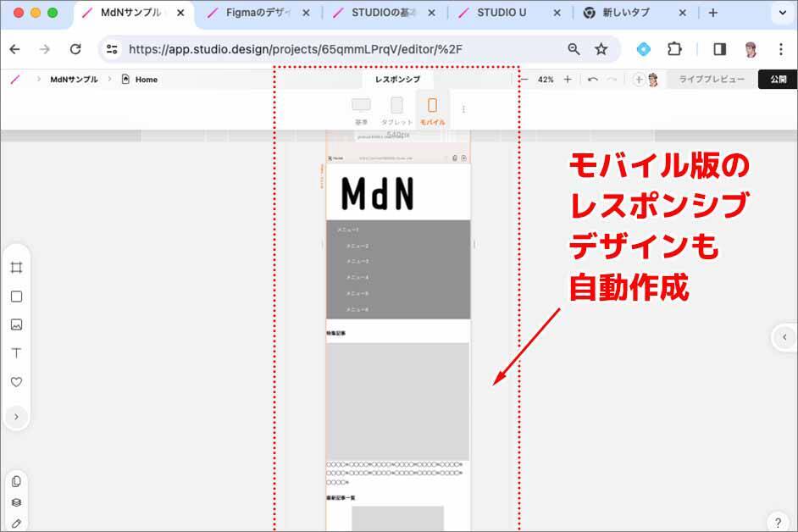Image resolution: width=798 pixels, height=532 pixels.
Task: Open the heart Icon tool
Action: (16, 382)
